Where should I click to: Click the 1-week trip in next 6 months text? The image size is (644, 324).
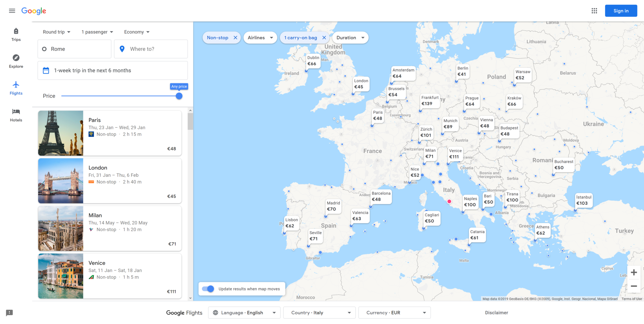(92, 70)
